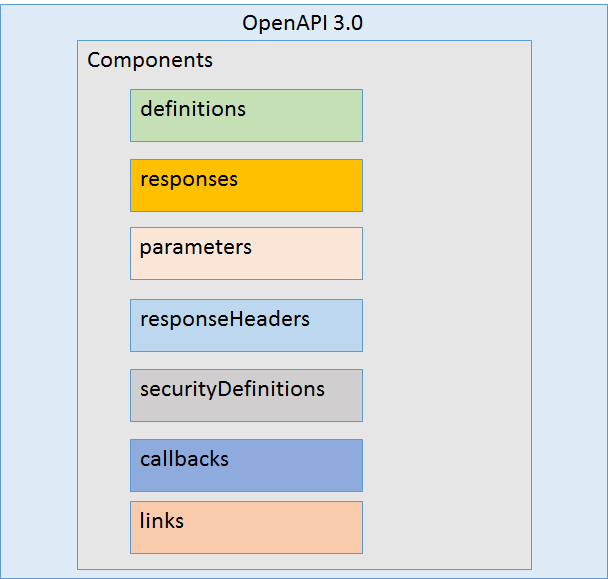This screenshot has width=608, height=579.
Task: Click light blue margin right of Components container
Action: (568, 300)
